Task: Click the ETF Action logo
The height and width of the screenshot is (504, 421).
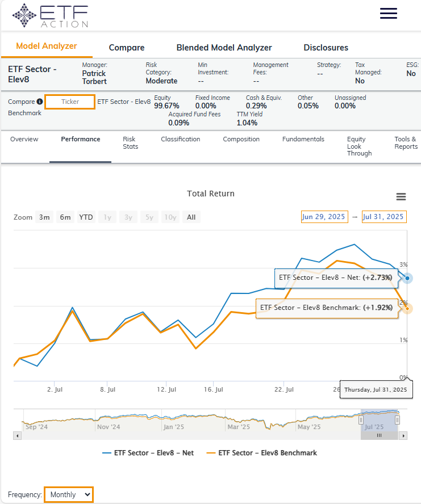Action: pos(50,15)
